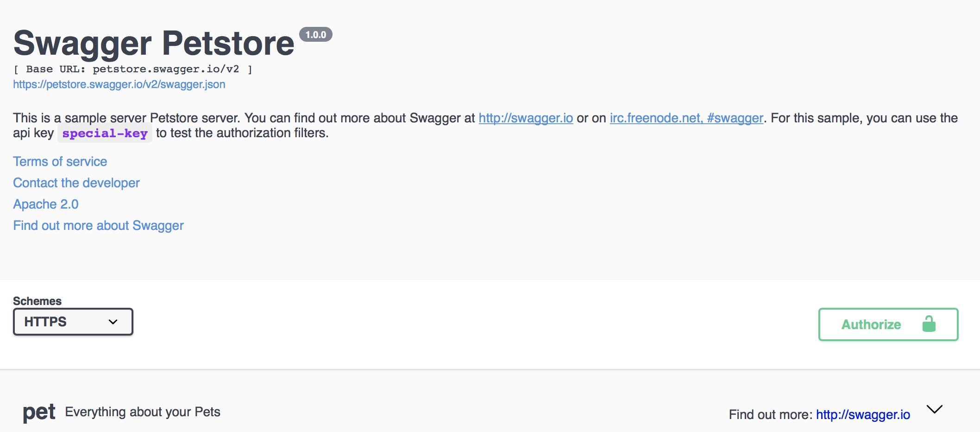
Task: Click the unlocked padlock icon in Authorize
Action: 929,324
